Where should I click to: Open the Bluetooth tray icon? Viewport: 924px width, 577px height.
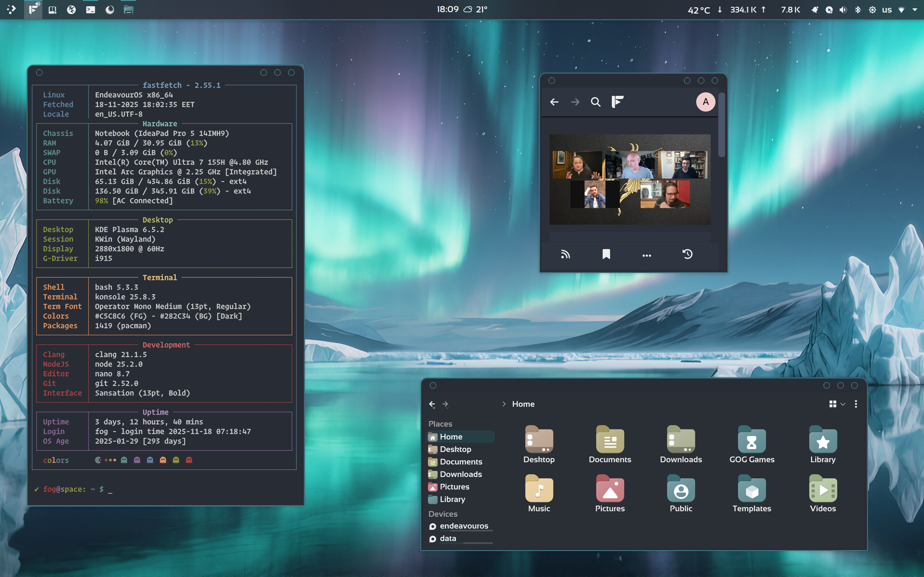[858, 10]
